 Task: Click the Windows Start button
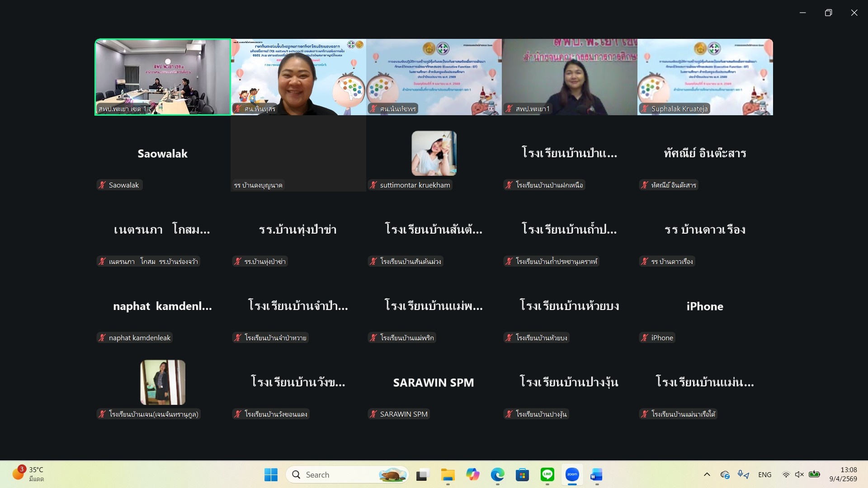coord(271,474)
